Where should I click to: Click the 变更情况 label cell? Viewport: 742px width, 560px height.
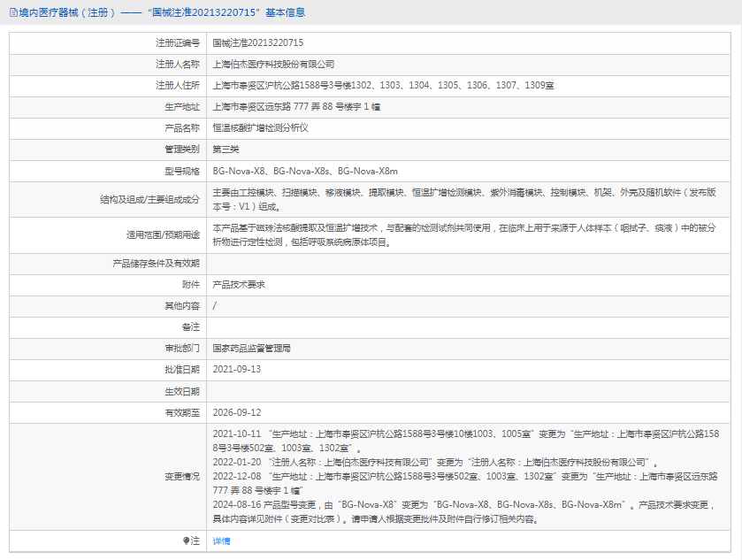pyautogui.click(x=108, y=477)
